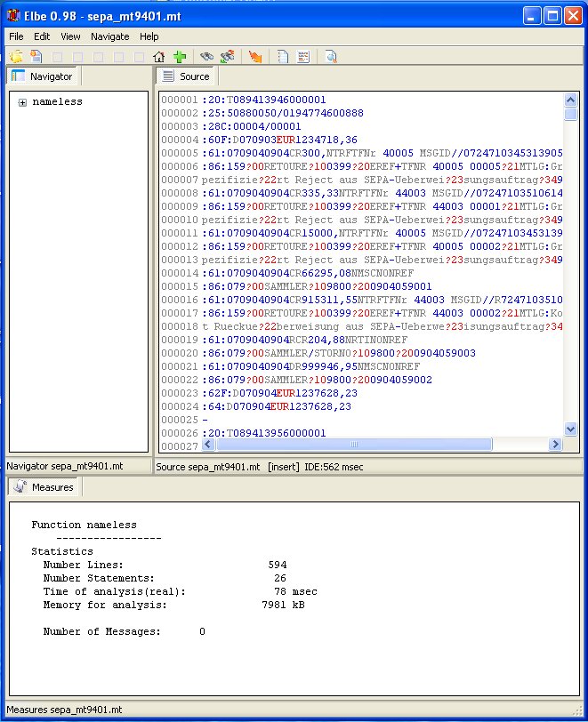Viewport: 588px width, 722px height.
Task: Select the nameless item in Navigator
Action: 57,102
